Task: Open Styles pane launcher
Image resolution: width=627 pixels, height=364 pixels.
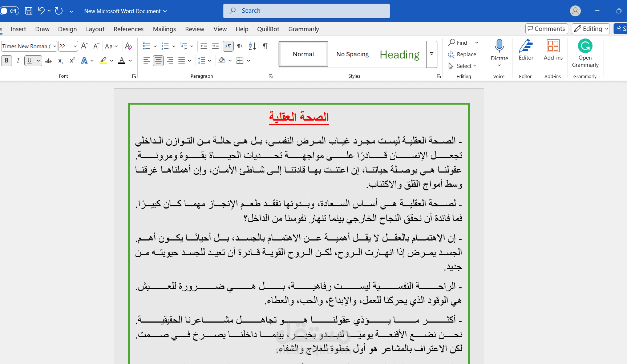Action: click(x=439, y=76)
